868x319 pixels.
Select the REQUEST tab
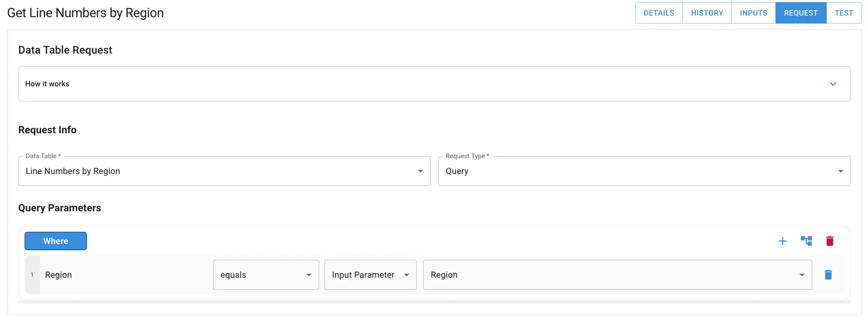[801, 13]
